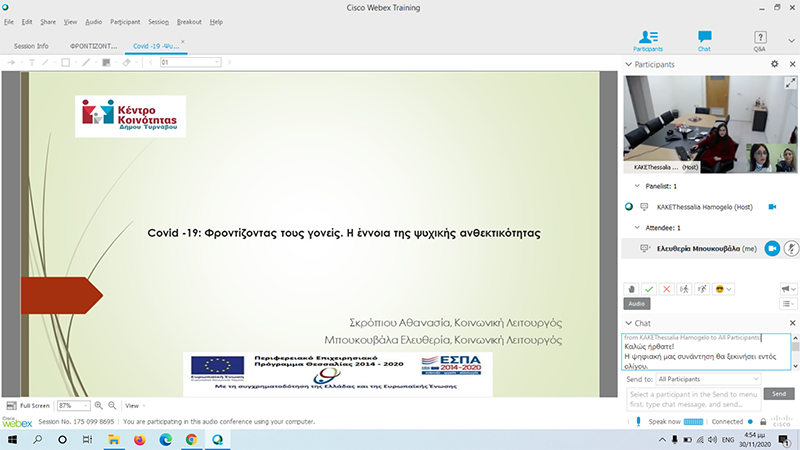800x450 pixels.
Task: Open Participants panel settings gear
Action: (774, 64)
